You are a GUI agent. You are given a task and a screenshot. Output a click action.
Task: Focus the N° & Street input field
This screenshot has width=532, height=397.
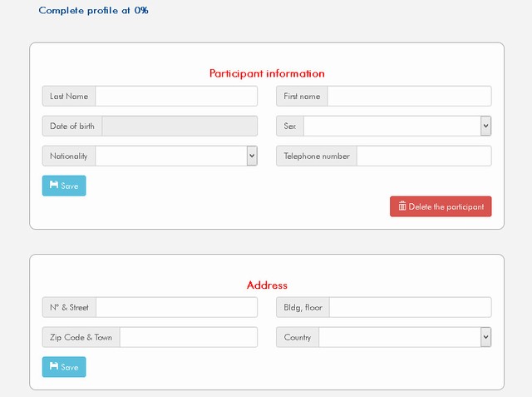176,307
